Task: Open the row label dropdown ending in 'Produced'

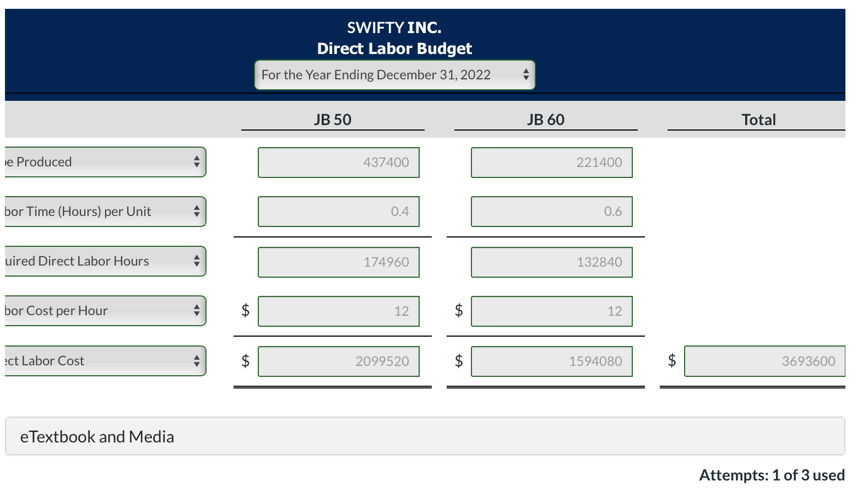Action: tap(105, 162)
